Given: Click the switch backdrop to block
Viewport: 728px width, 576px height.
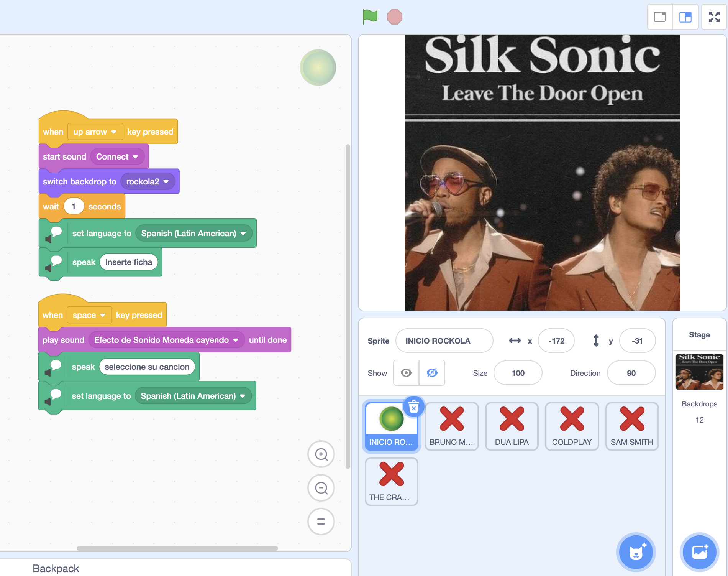Looking at the screenshot, I should pyautogui.click(x=79, y=182).
